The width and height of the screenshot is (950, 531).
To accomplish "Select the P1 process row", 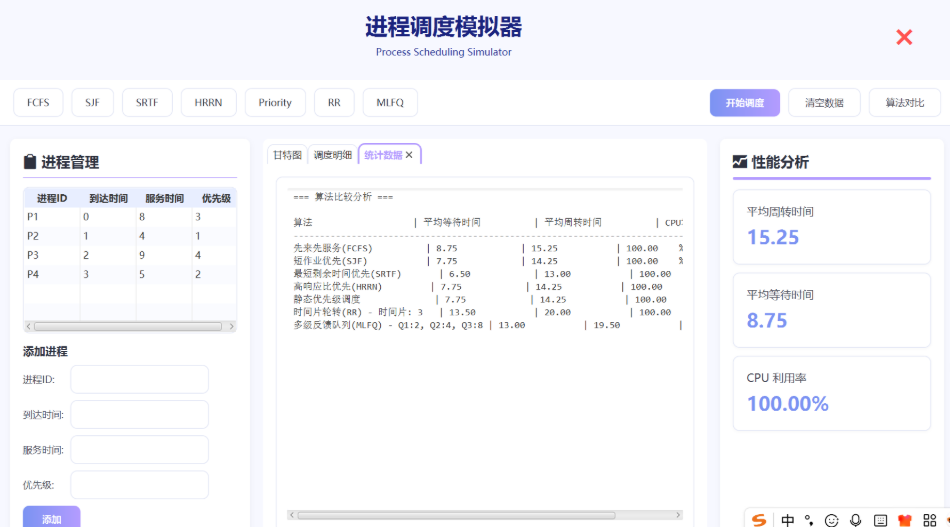I will tap(130, 217).
